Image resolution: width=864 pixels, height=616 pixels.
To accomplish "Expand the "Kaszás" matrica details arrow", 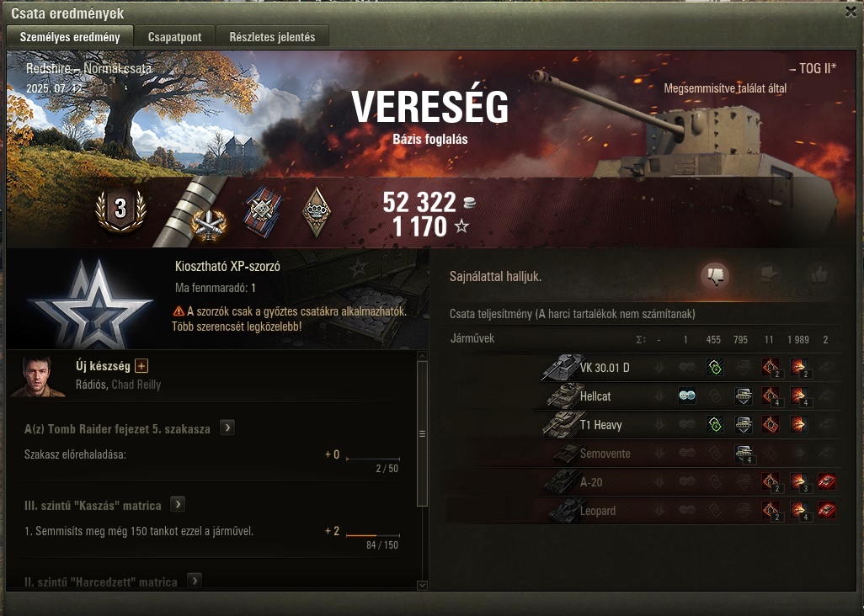I will (x=178, y=504).
